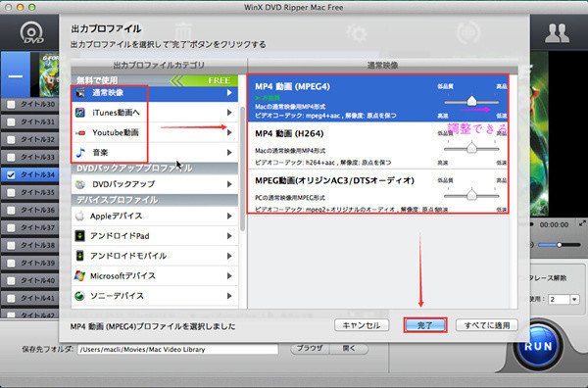Click the 保存先フォルダ path field
Screen dimensions: 588x388
point(177,349)
